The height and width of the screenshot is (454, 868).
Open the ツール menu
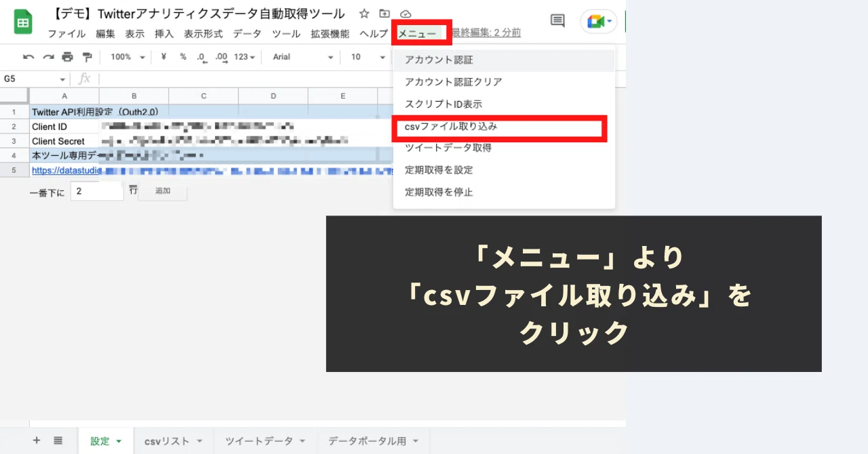point(286,33)
